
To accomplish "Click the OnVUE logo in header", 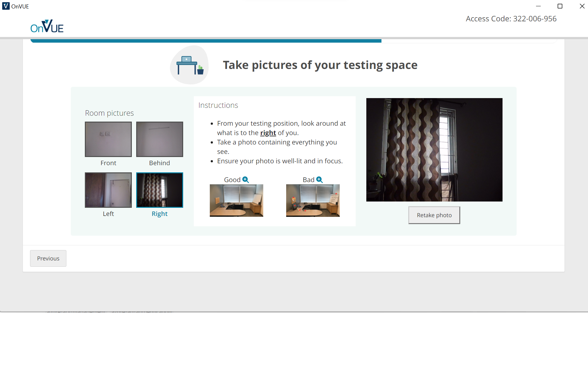I will point(47,26).
